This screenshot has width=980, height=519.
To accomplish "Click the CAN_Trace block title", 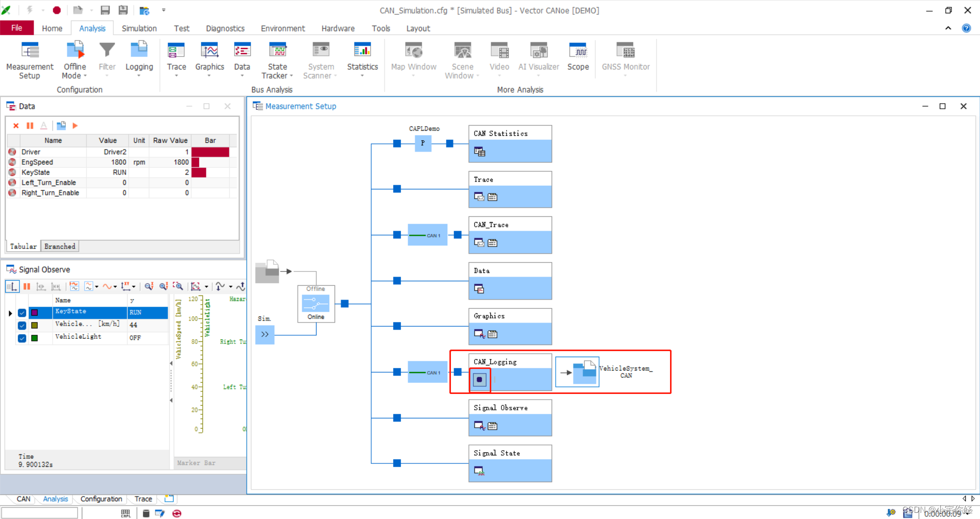I will [491, 225].
